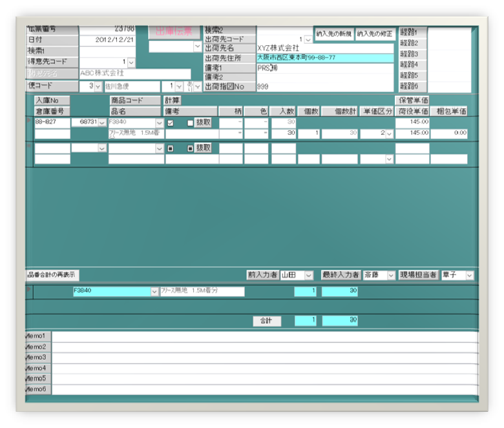504x428 pixels.
Task: Click the 日付 field showing 2012/12/21
Action: 107,39
